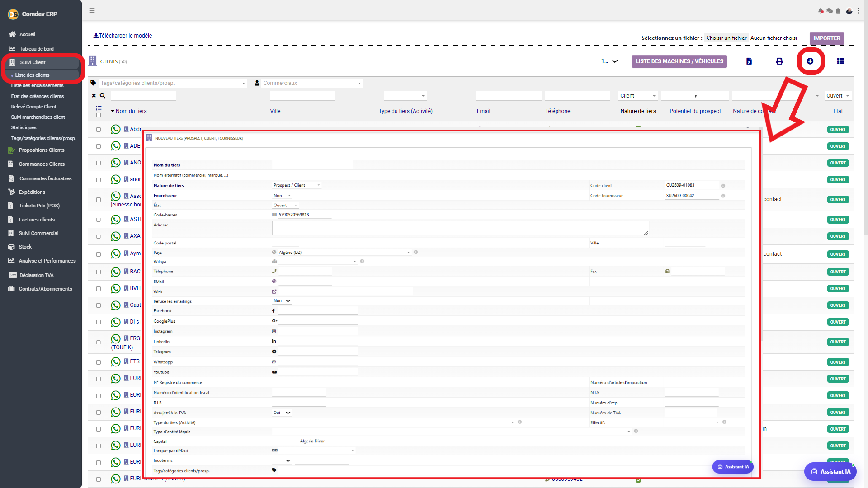Open the clipboard tasks icon
The height and width of the screenshot is (488, 868).
tap(838, 11)
